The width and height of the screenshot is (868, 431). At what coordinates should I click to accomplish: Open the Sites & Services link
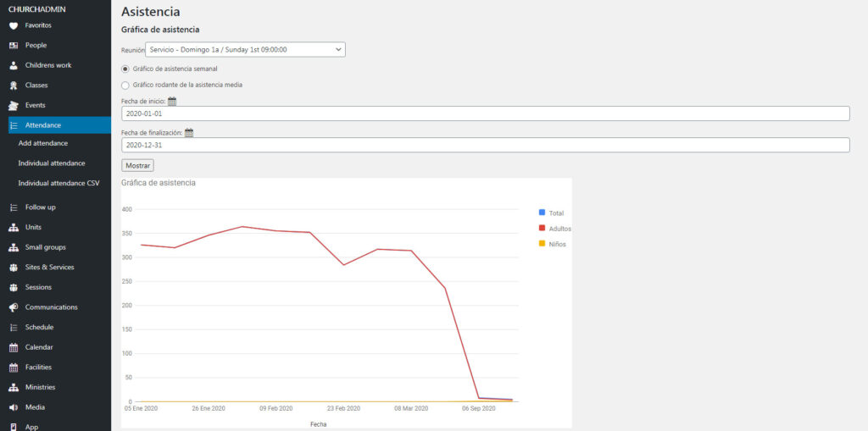pyautogui.click(x=49, y=268)
